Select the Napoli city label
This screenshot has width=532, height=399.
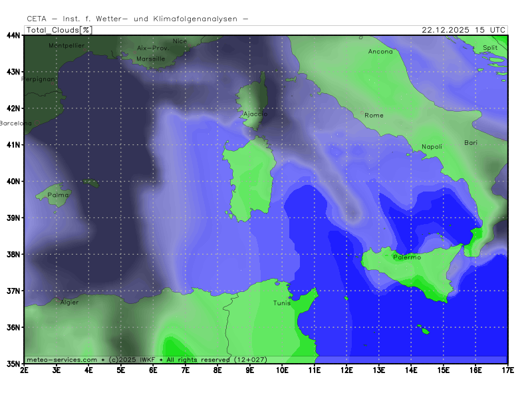(432, 147)
